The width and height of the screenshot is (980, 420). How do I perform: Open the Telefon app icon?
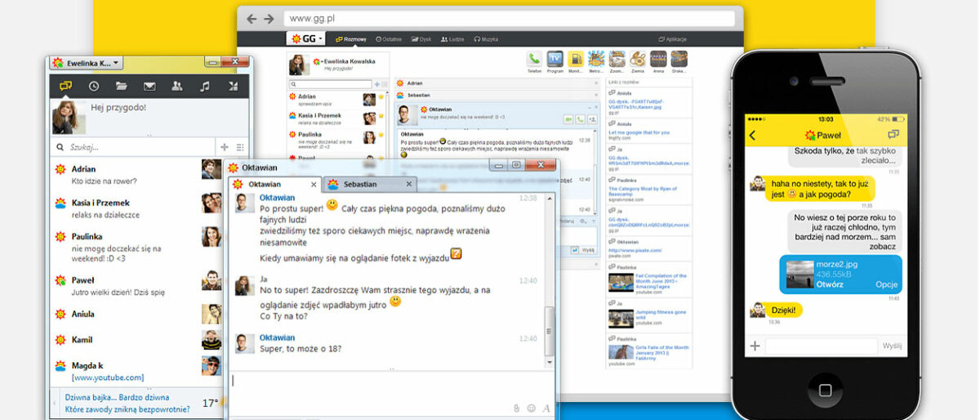coord(534,60)
